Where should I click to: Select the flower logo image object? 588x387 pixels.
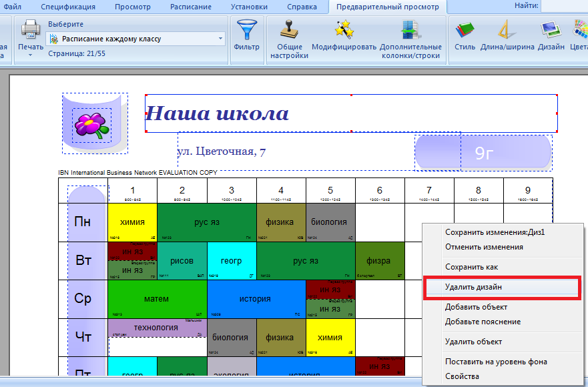click(91, 123)
